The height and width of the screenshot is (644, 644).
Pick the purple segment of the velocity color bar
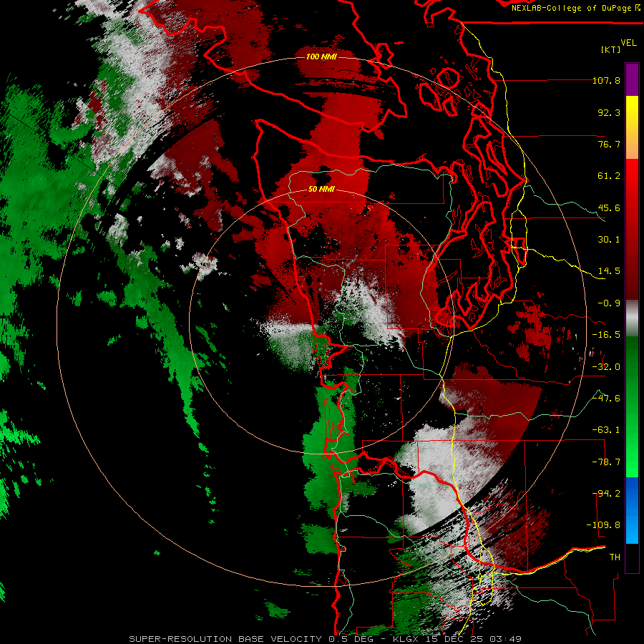pyautogui.click(x=632, y=80)
